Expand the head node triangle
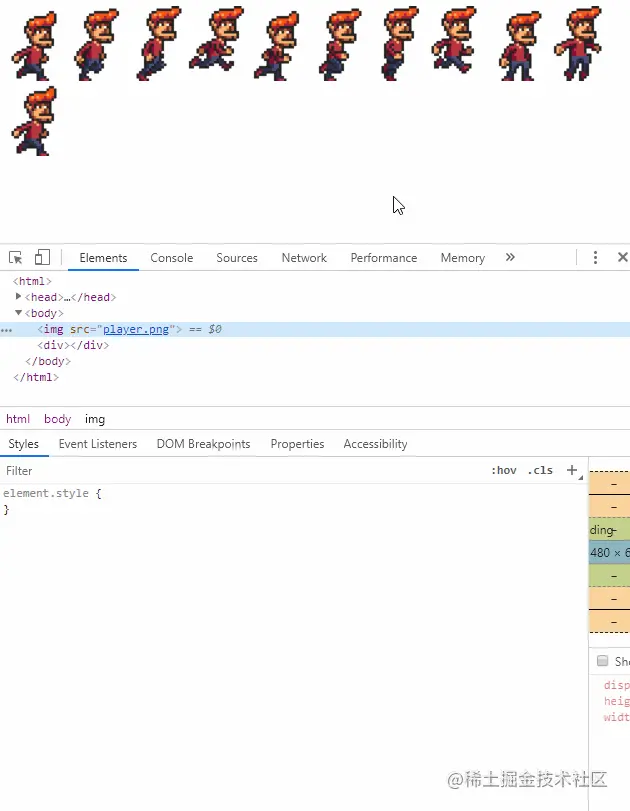 pyautogui.click(x=18, y=296)
